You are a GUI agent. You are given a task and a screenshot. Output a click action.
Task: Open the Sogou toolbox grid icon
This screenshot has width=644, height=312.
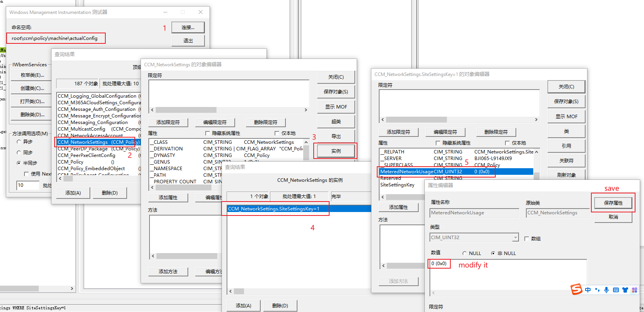pyautogui.click(x=634, y=290)
